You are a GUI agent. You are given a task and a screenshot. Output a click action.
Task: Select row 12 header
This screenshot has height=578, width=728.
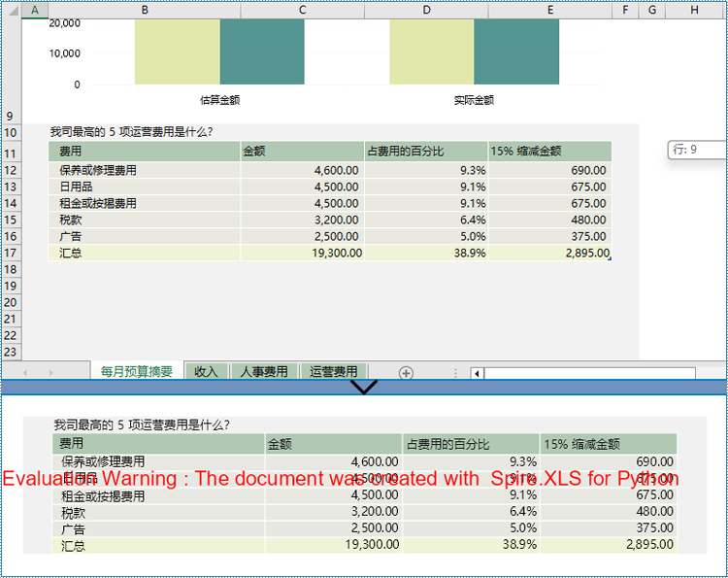pyautogui.click(x=11, y=170)
